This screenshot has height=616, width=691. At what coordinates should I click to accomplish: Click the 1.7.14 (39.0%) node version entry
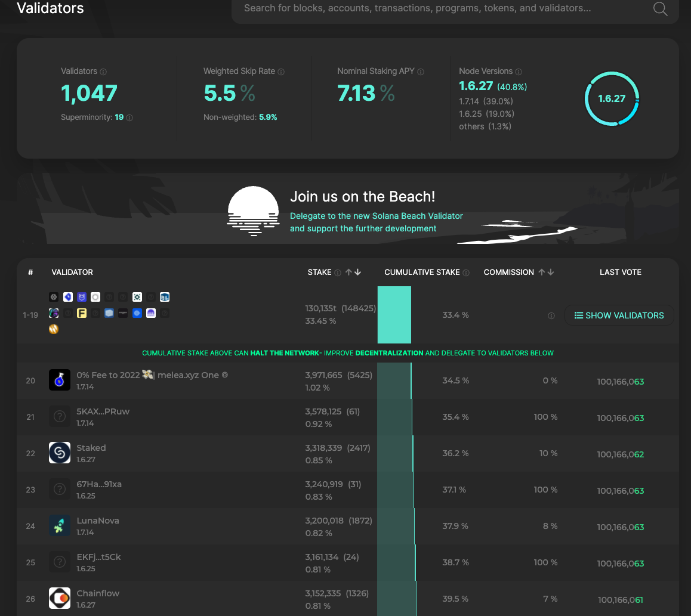click(x=486, y=101)
